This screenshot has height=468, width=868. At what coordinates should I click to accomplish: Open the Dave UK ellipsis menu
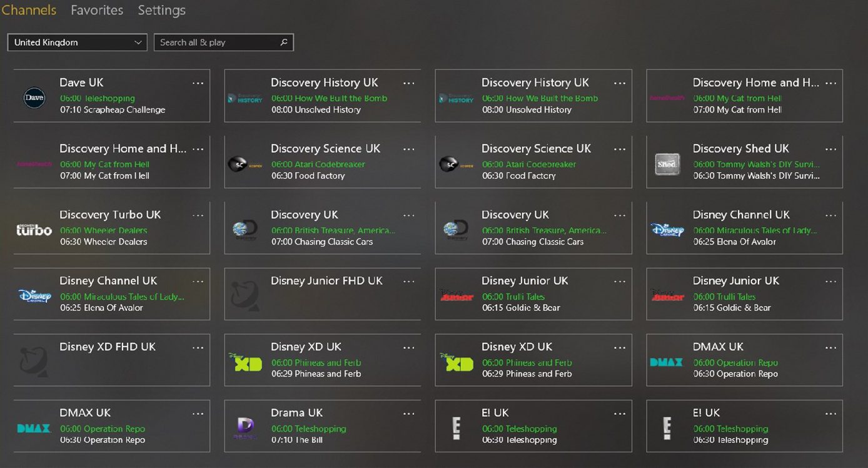click(x=198, y=83)
